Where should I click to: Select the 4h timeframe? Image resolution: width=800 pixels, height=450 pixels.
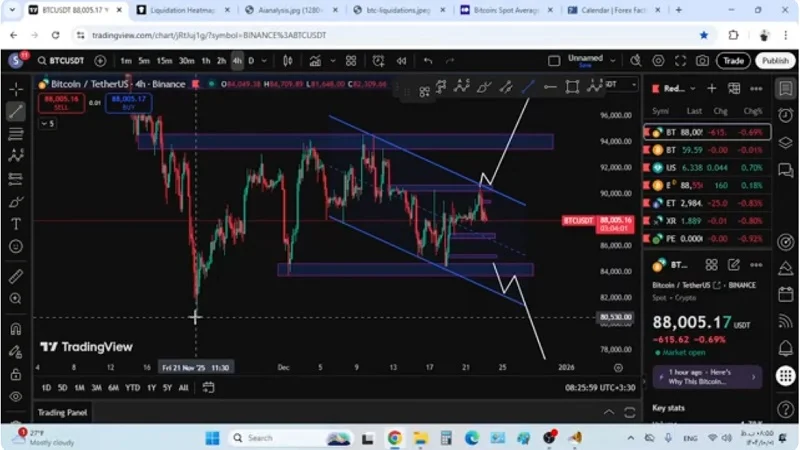coord(237,61)
